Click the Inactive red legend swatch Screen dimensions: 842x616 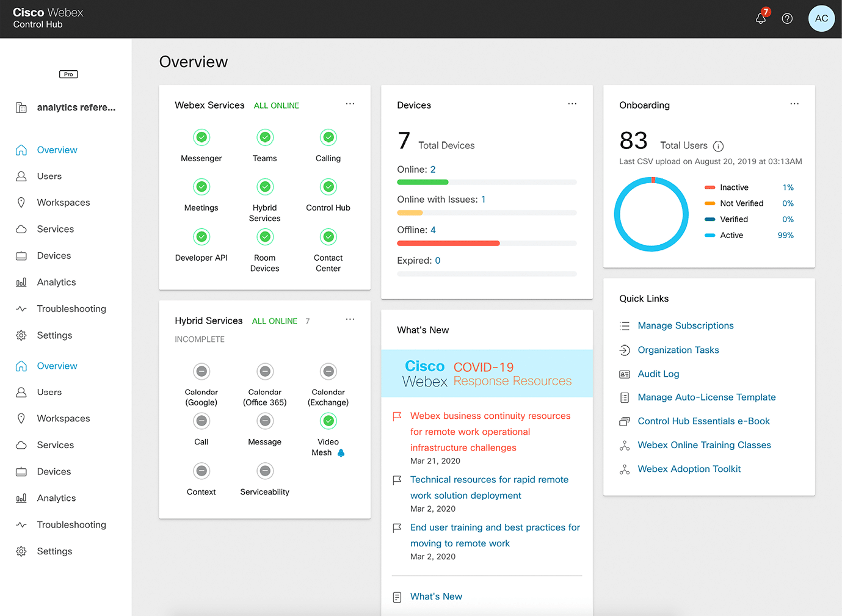(x=710, y=187)
